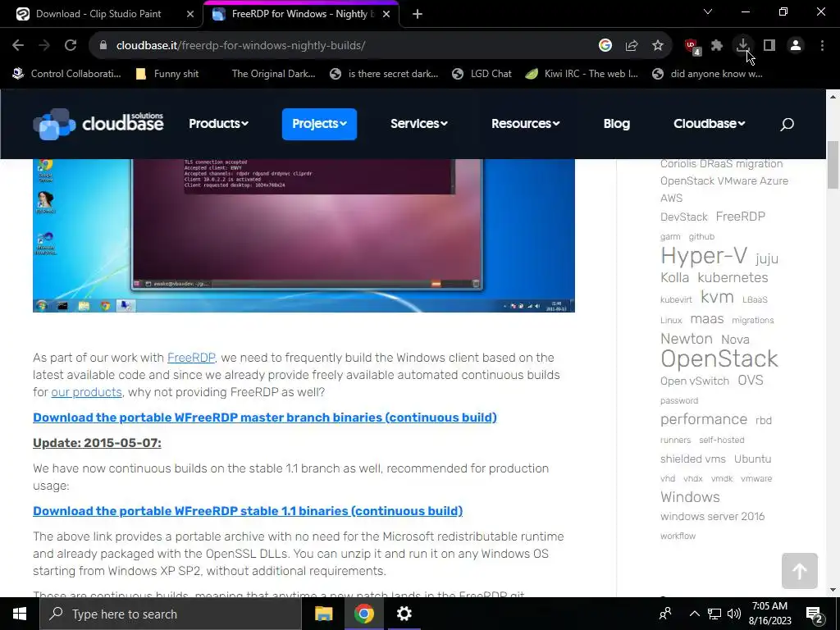The height and width of the screenshot is (630, 840).
Task: Close the Clip Studio Paint tab
Action: click(190, 14)
